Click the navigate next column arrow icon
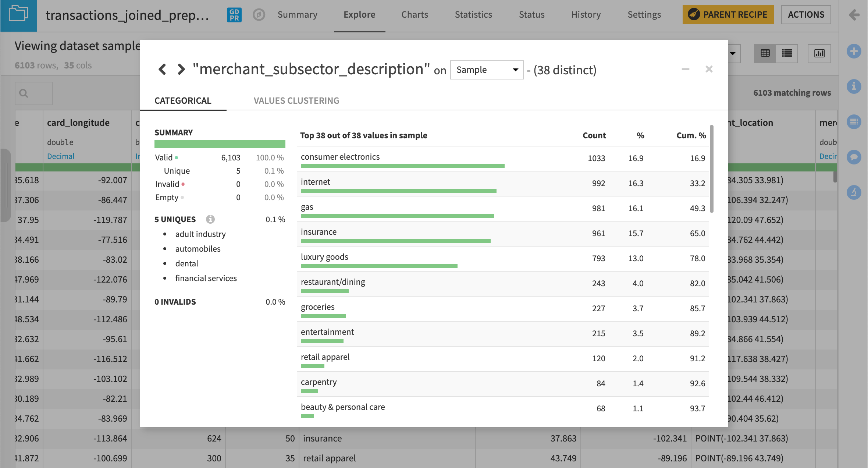 coord(180,69)
